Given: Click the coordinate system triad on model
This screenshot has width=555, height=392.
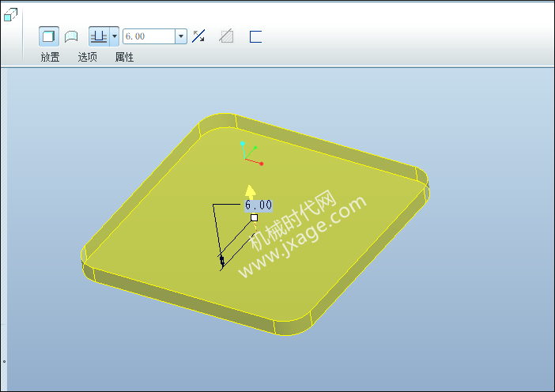Looking at the screenshot, I should pos(251,153).
